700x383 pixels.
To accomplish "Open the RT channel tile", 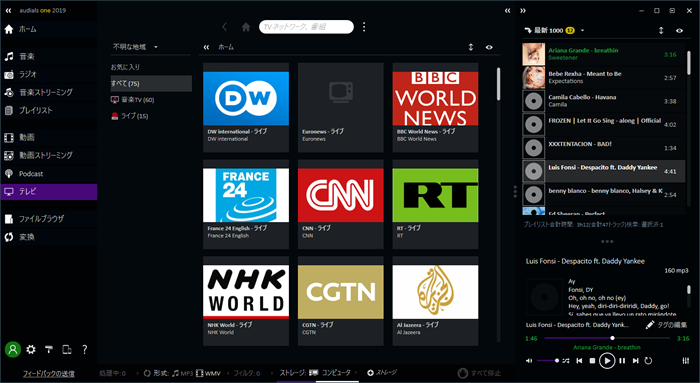I will tap(435, 204).
